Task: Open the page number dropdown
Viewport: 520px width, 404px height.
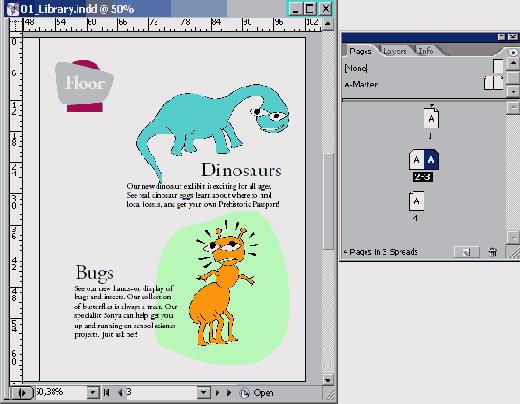Action: (x=204, y=393)
